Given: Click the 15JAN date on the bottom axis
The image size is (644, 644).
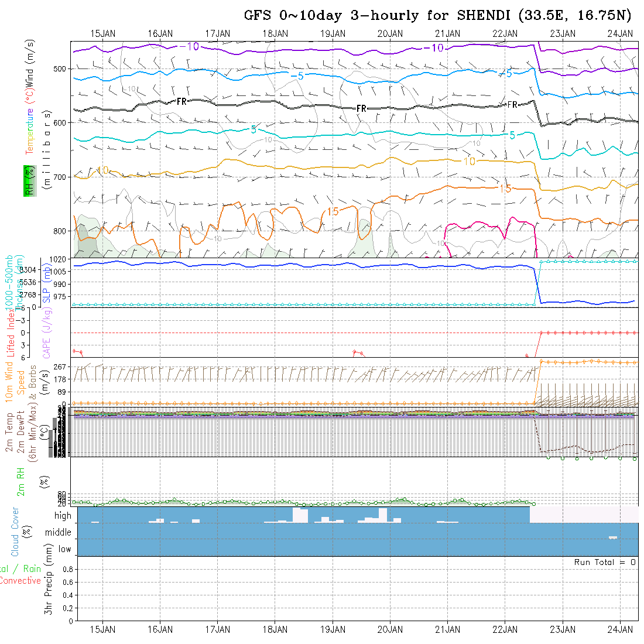Looking at the screenshot, I should click(103, 629).
